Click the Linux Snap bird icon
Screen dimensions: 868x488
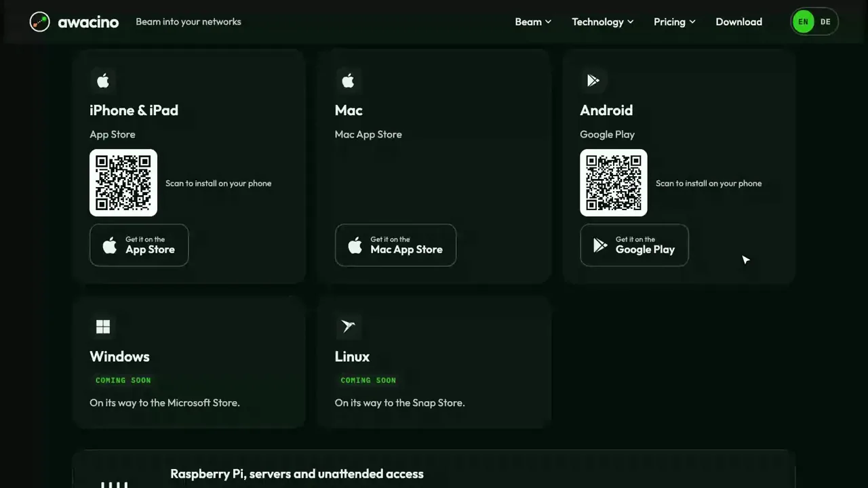coord(348,327)
